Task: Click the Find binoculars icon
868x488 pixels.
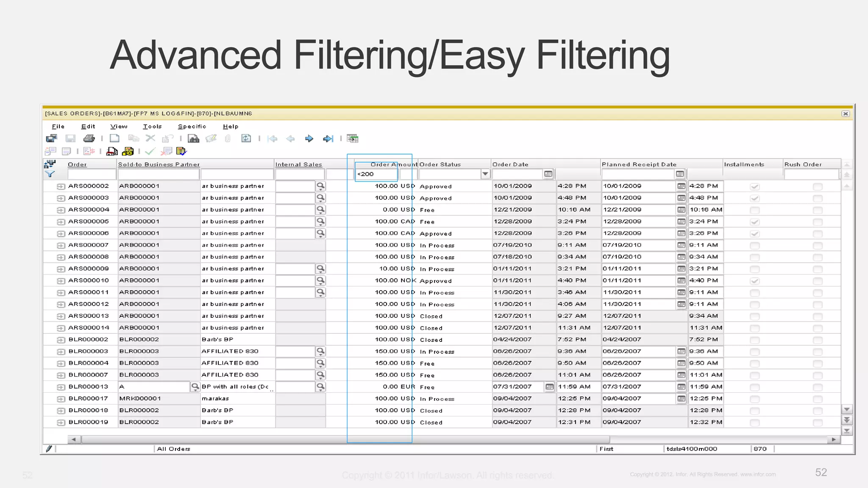Action: pyautogui.click(x=193, y=139)
